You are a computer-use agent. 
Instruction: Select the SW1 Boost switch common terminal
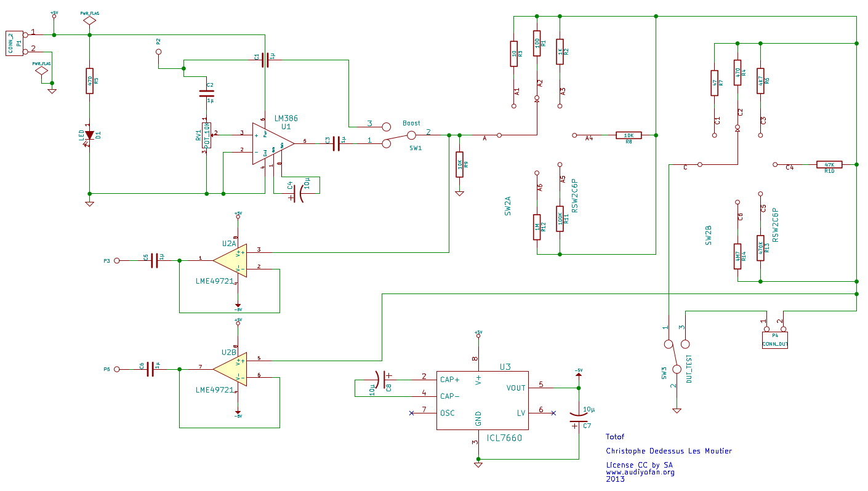point(412,135)
